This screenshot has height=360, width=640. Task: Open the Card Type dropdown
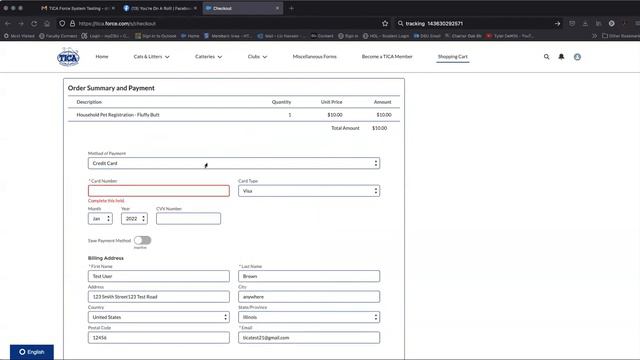click(309, 191)
